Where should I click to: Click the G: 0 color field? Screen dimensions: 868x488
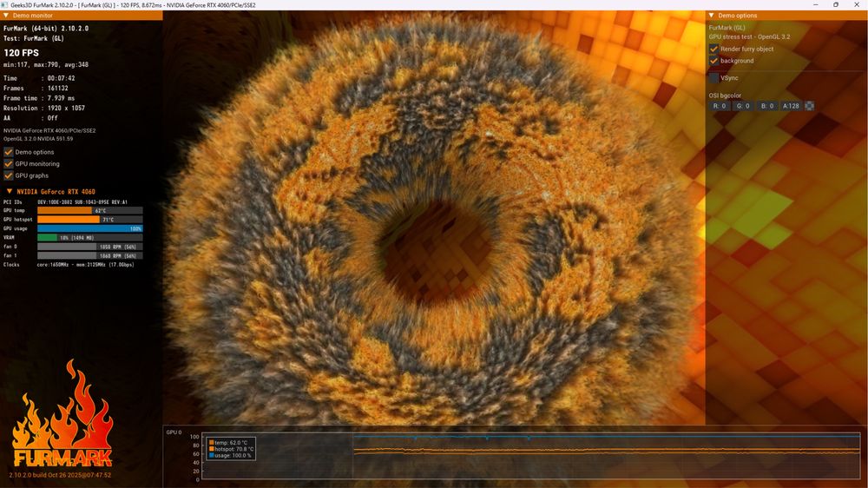[x=742, y=106]
